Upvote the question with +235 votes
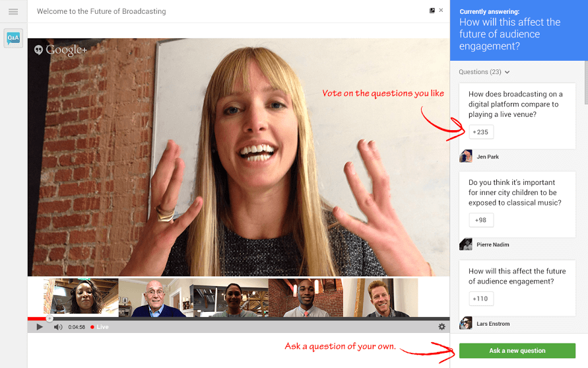 (x=481, y=132)
